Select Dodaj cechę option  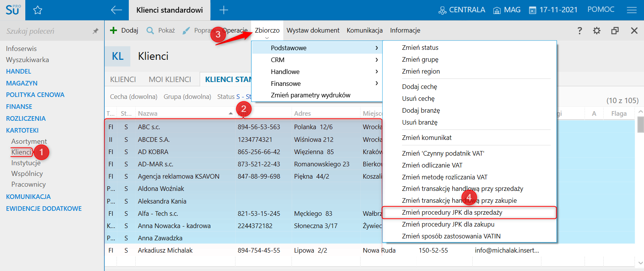point(419,87)
